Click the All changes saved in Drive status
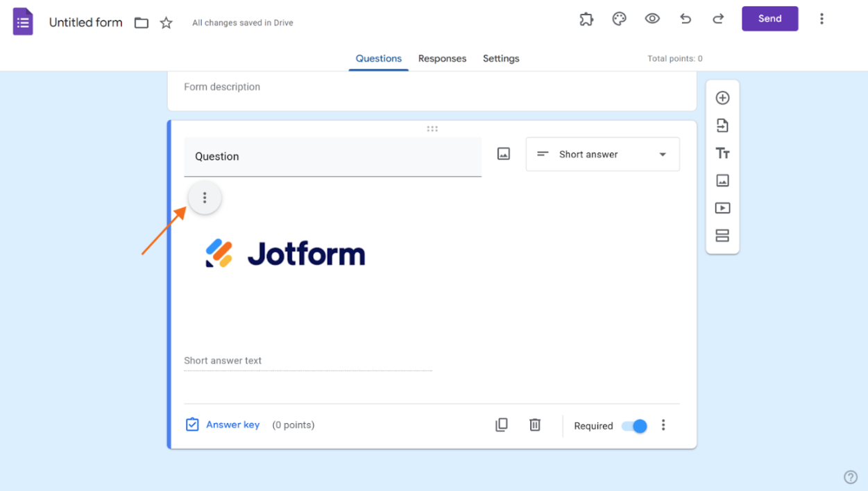 coord(243,23)
